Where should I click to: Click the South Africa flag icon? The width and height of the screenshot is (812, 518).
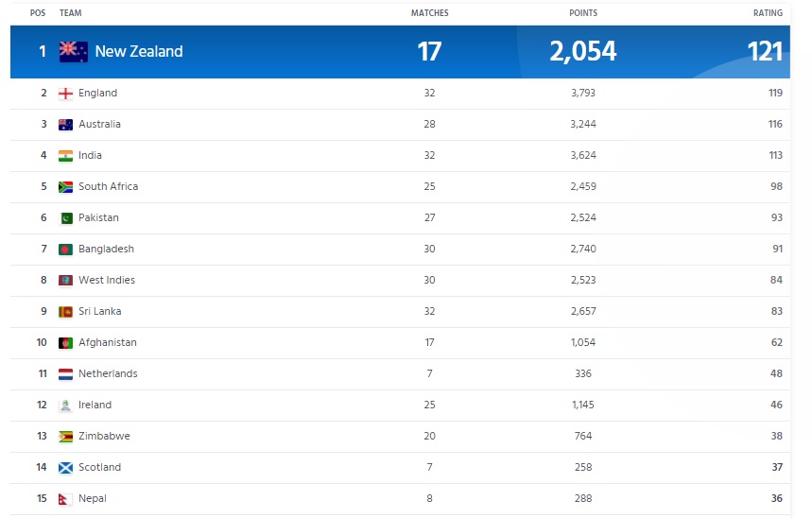pos(66,187)
